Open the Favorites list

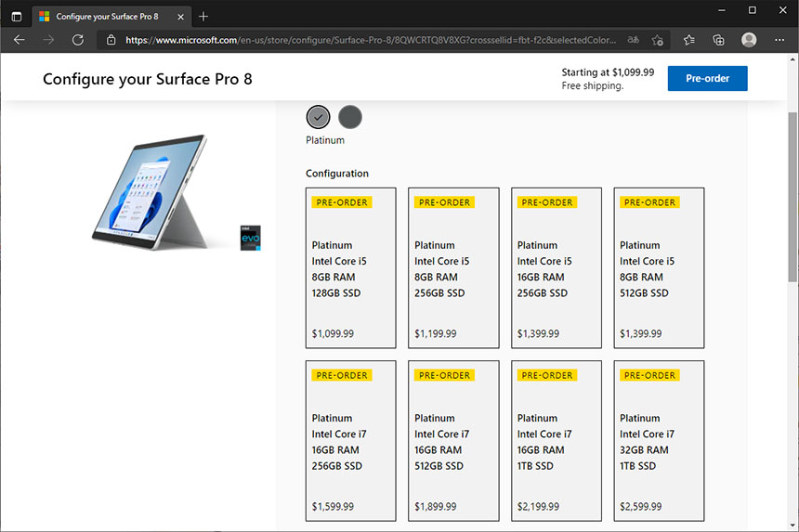689,40
